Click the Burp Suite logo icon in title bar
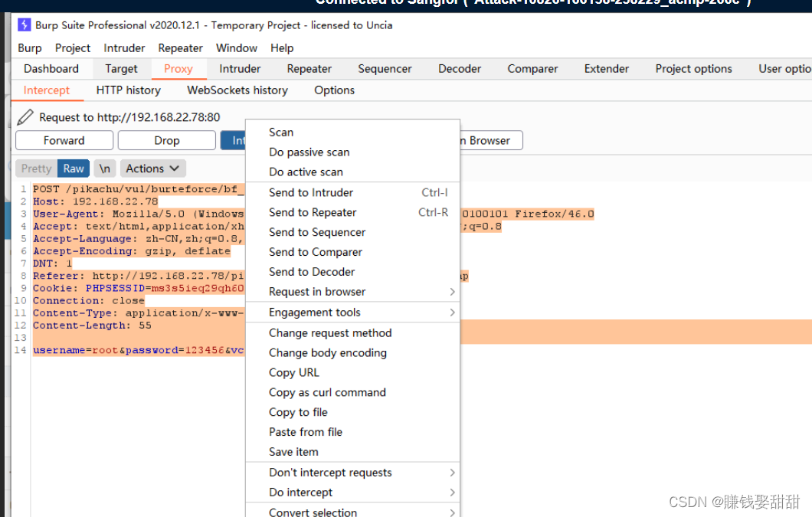This screenshot has width=812, height=517. pos(24,25)
